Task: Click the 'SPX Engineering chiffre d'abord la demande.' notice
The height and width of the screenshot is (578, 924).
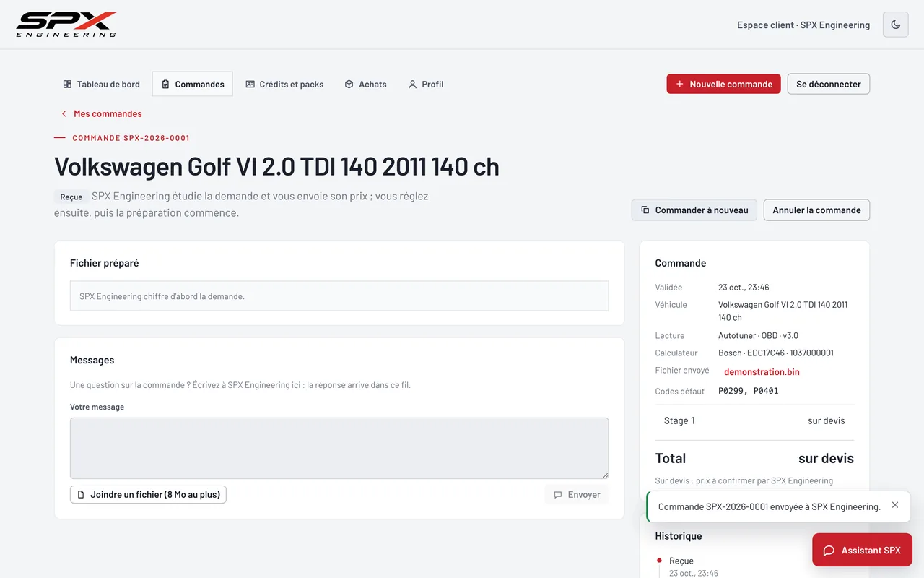Action: coord(339,296)
